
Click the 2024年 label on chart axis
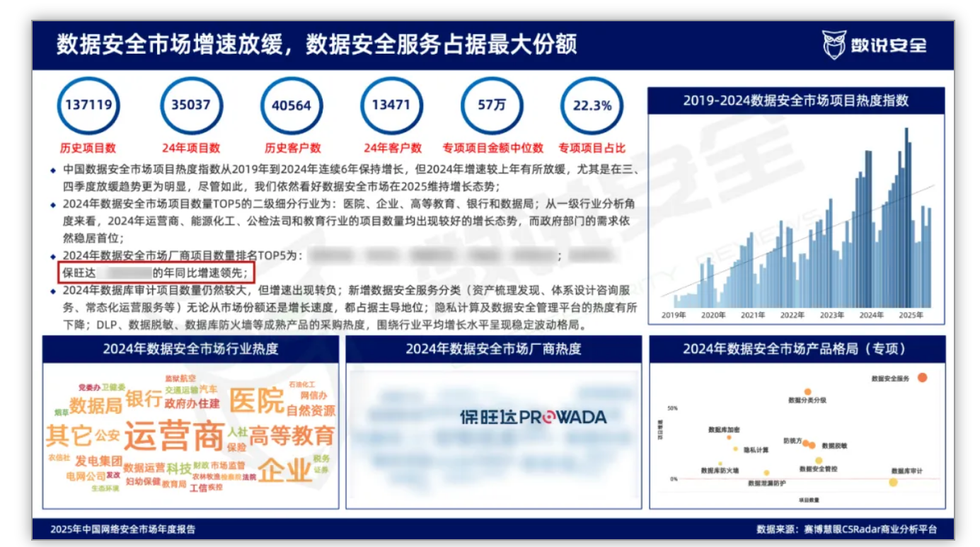[872, 315]
